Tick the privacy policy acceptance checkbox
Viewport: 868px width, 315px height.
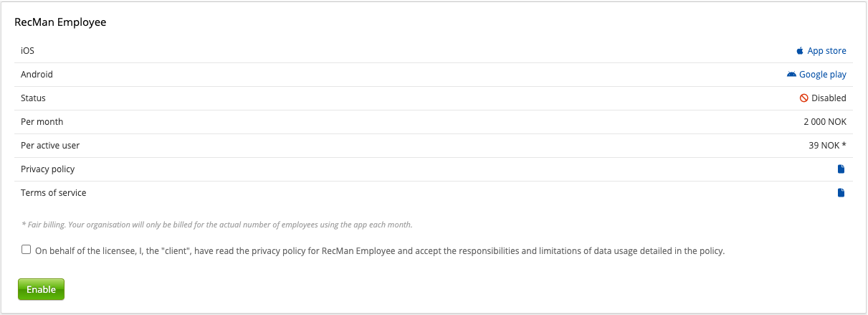coord(27,250)
